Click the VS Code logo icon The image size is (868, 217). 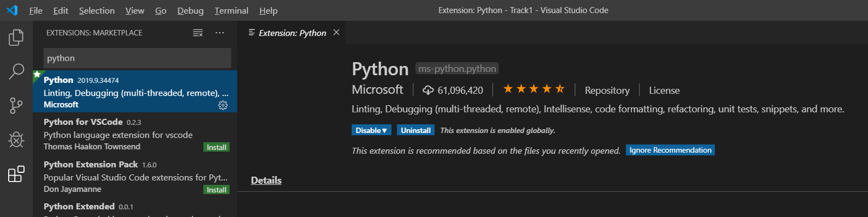[12, 10]
